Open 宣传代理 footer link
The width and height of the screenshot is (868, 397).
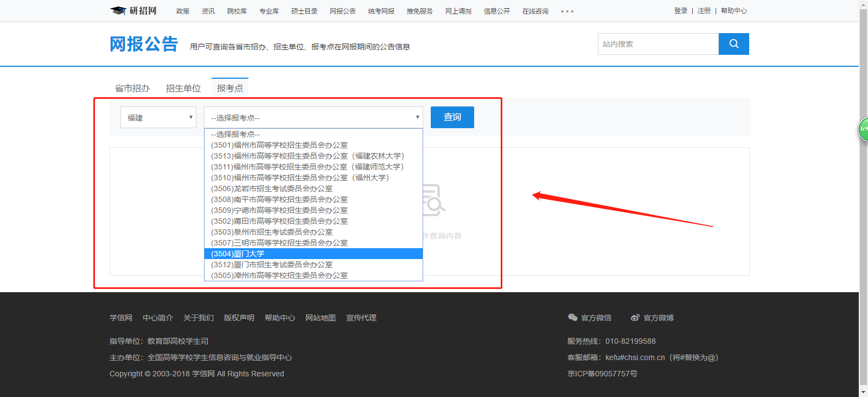point(361,318)
